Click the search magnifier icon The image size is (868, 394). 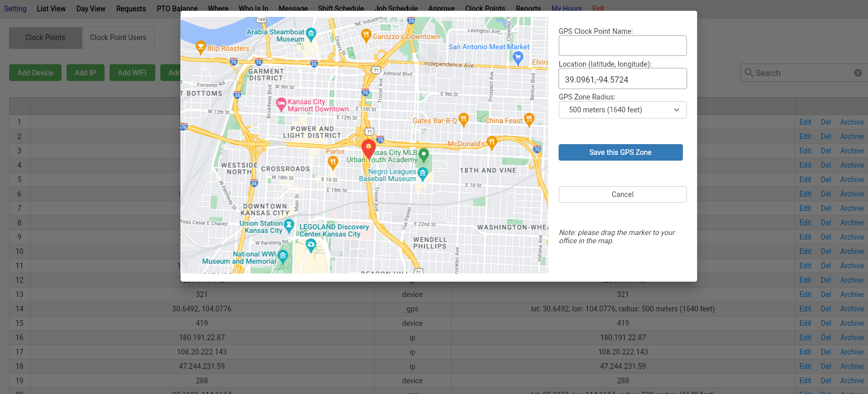pyautogui.click(x=749, y=73)
